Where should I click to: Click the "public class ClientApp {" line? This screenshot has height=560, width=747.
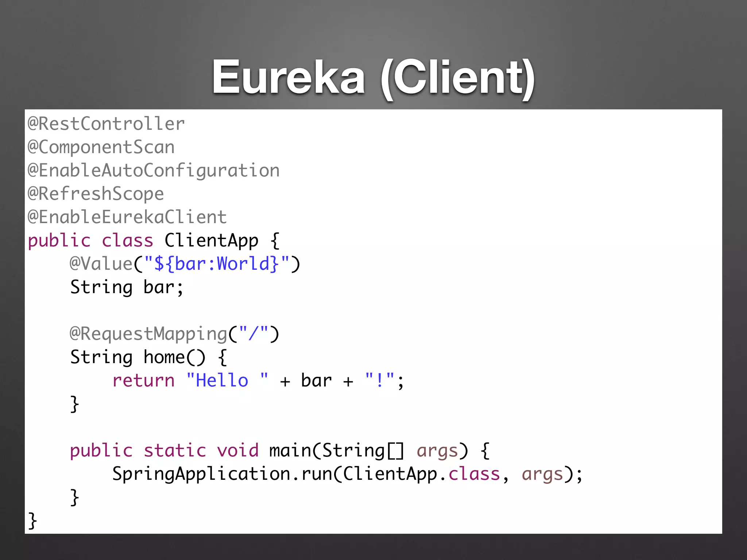coord(154,241)
